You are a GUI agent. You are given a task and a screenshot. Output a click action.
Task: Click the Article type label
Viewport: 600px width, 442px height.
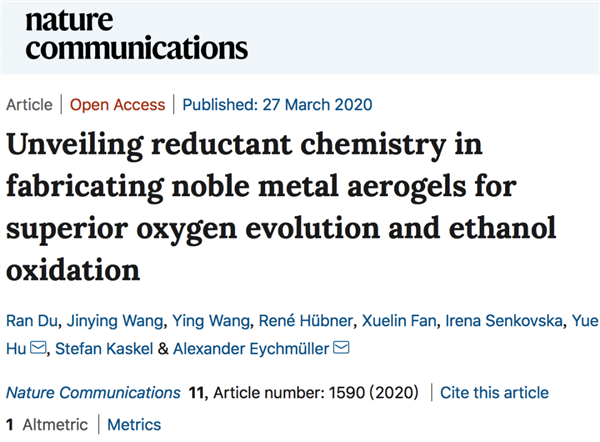[x=30, y=104]
